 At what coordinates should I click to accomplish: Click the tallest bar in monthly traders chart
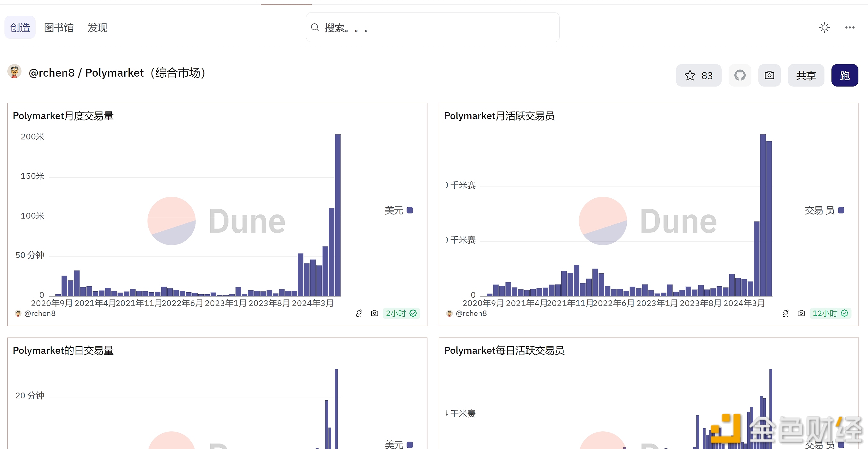pos(763,215)
